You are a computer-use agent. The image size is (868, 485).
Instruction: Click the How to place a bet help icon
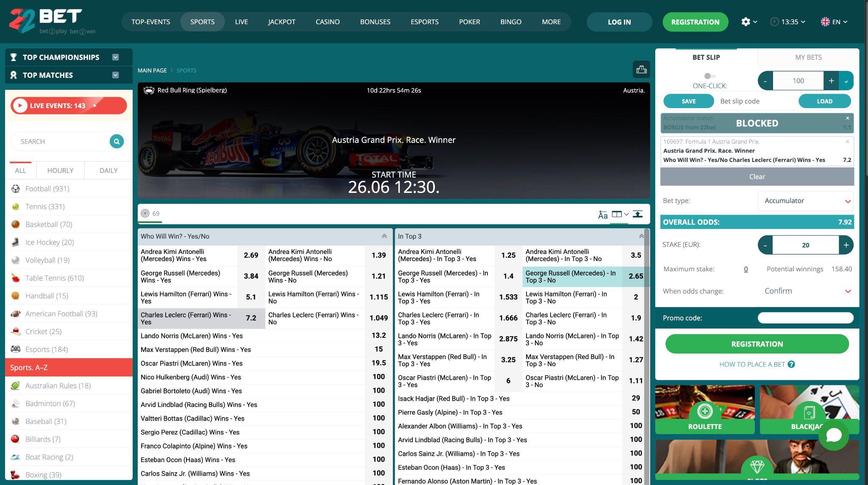click(791, 364)
